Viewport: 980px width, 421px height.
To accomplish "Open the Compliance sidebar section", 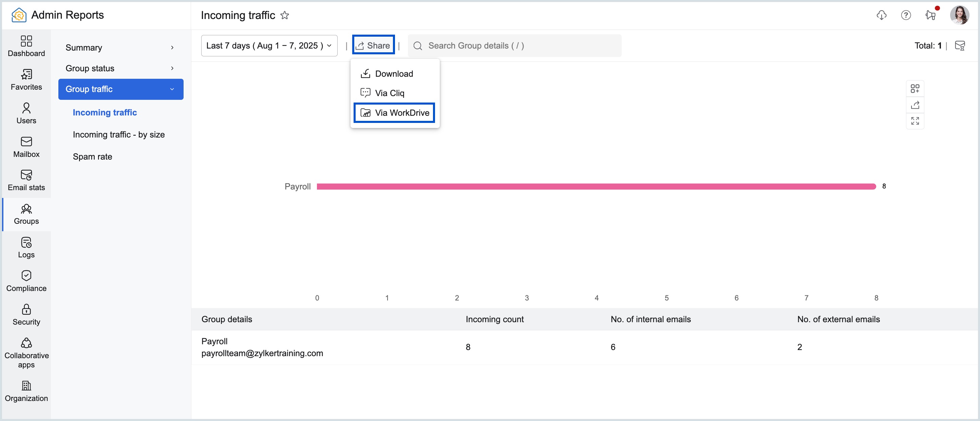I will coord(26,281).
